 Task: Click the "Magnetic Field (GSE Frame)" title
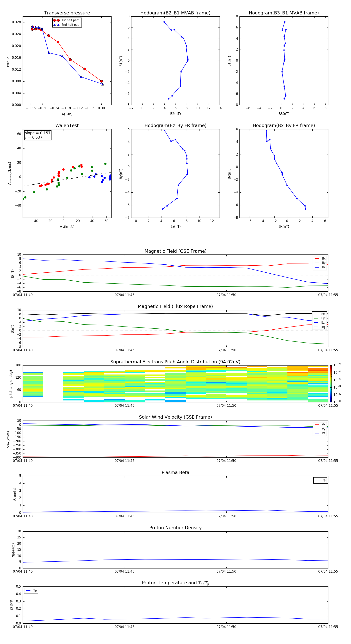click(175, 251)
